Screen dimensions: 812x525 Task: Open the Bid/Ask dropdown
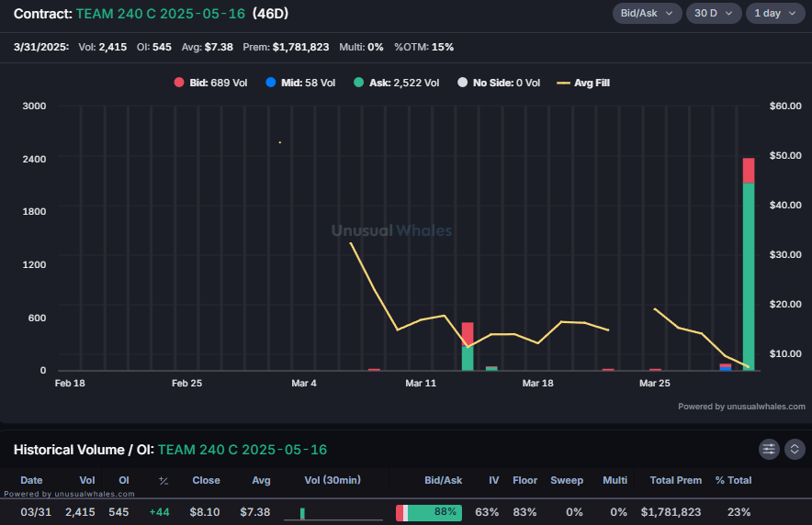coord(647,13)
